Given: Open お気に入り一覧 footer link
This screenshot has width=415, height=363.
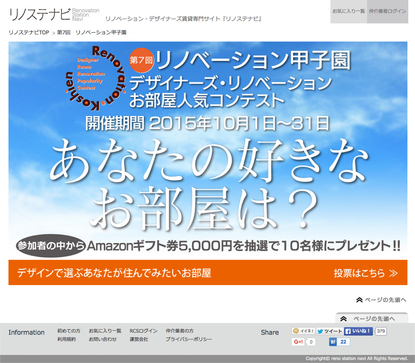Looking at the screenshot, I should point(105,331).
